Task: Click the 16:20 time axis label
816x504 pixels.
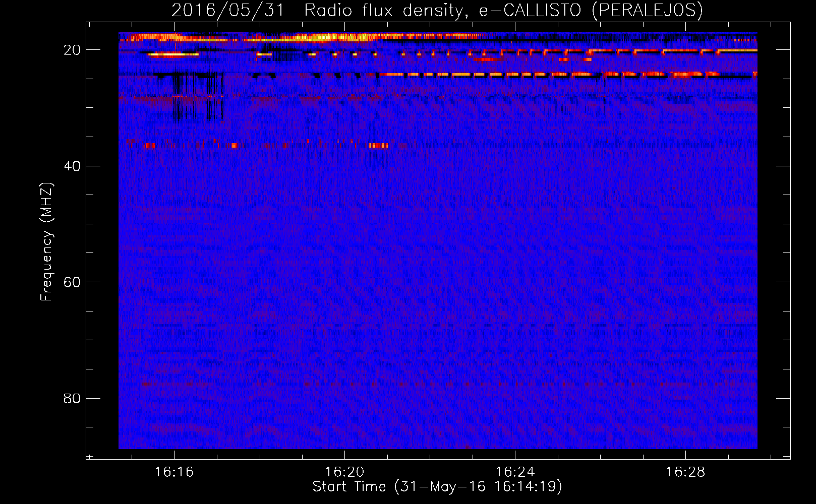Action: tap(345, 472)
